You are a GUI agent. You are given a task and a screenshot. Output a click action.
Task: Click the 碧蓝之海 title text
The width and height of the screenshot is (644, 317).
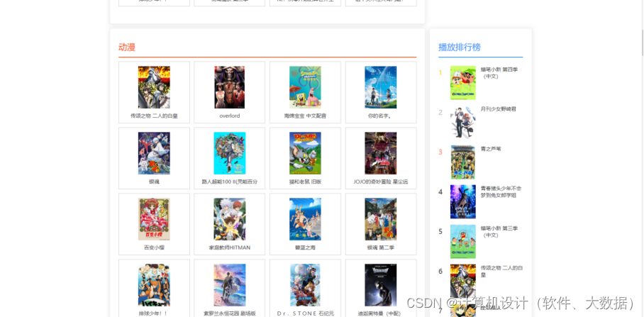click(x=305, y=248)
